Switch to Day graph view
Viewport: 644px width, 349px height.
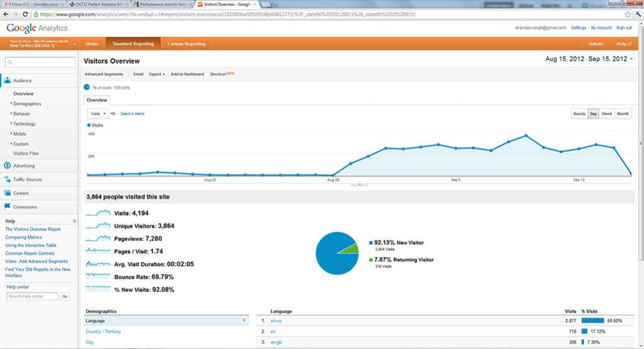(593, 114)
